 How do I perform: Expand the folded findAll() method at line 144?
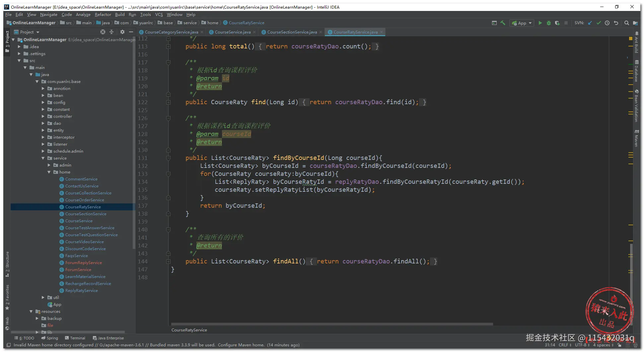tap(168, 262)
